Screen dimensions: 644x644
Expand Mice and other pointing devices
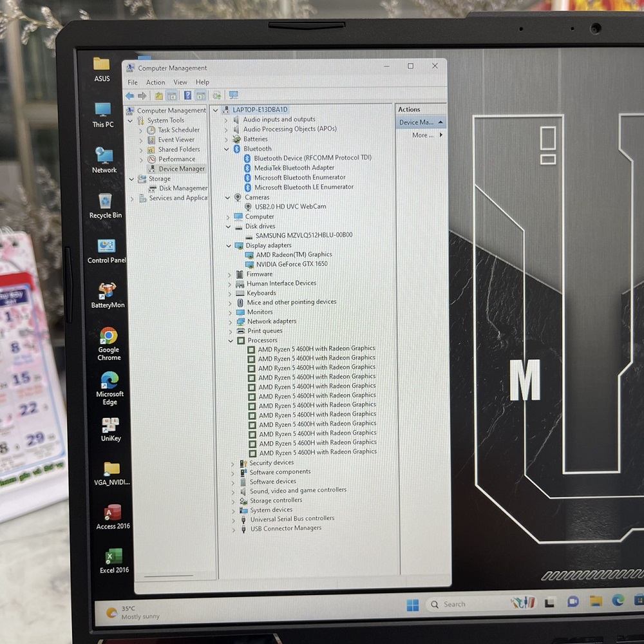pos(230,303)
